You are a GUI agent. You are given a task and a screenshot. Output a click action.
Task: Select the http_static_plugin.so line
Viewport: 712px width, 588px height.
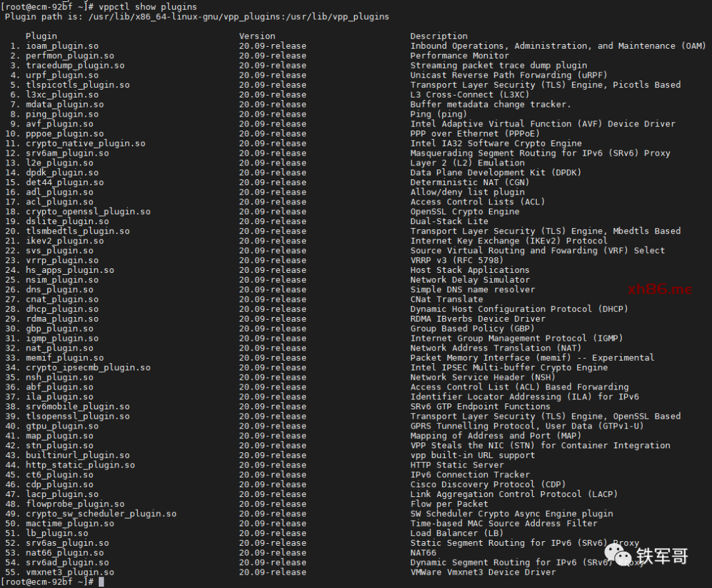80,465
